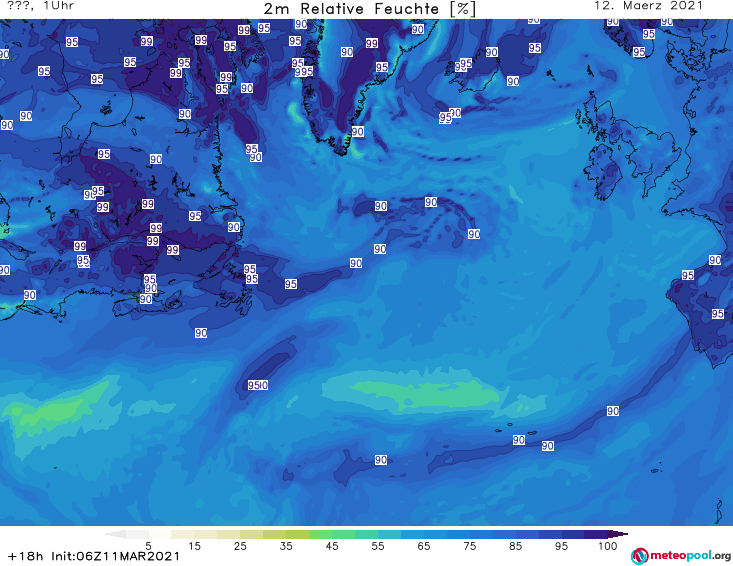The width and height of the screenshot is (733, 566).
Task: Click the meteopool.org logo
Action: (681, 556)
